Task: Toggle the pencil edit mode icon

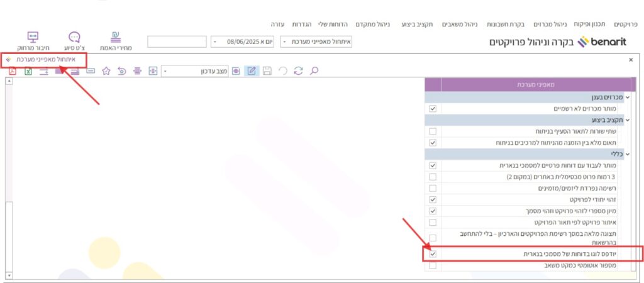Action: point(252,71)
